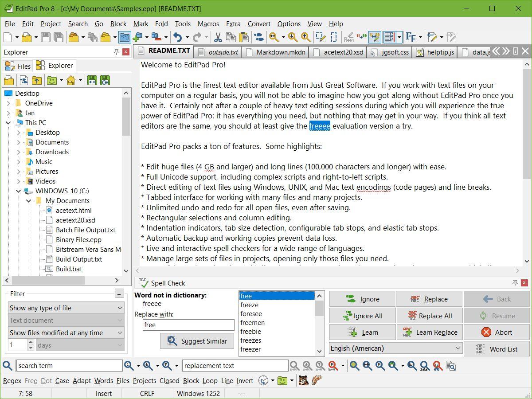Viewport: 532px width, 399px height.
Task: Click the count matches magnifier (123) icon
Action: pos(424,366)
